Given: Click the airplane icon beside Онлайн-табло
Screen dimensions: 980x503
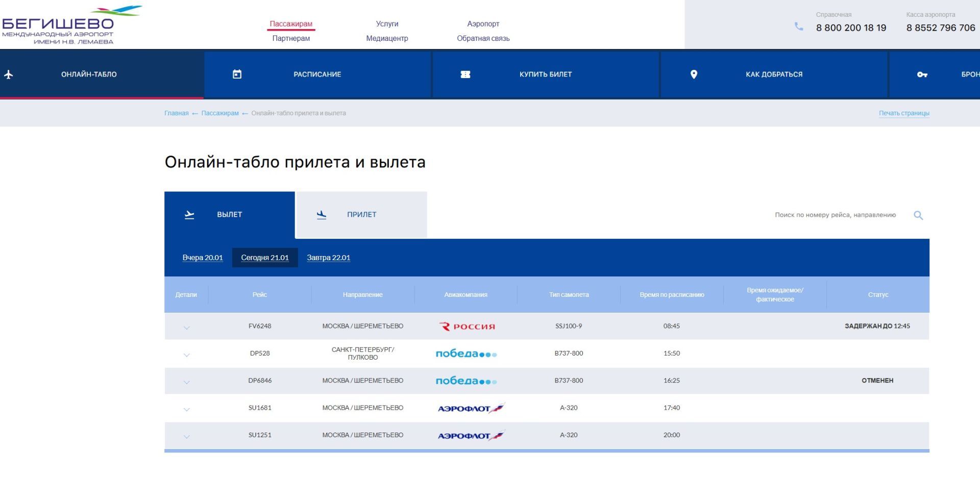Looking at the screenshot, I should 9,74.
